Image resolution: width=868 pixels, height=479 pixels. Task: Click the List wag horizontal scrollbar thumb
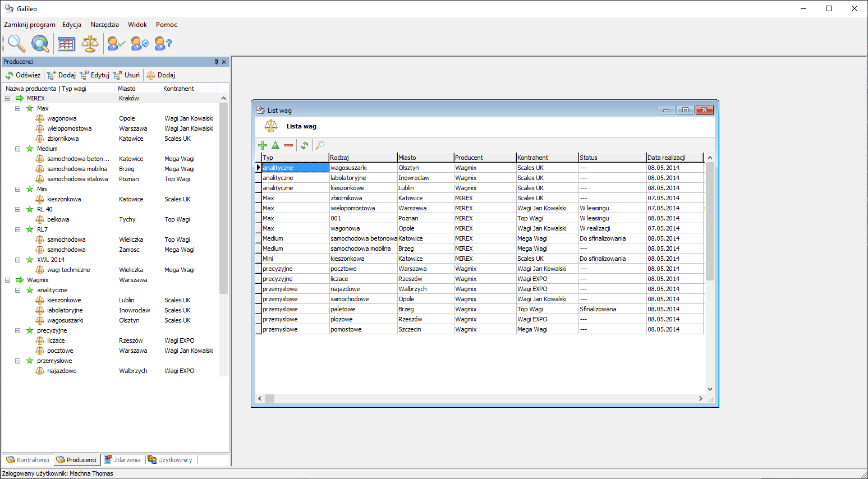[270, 398]
